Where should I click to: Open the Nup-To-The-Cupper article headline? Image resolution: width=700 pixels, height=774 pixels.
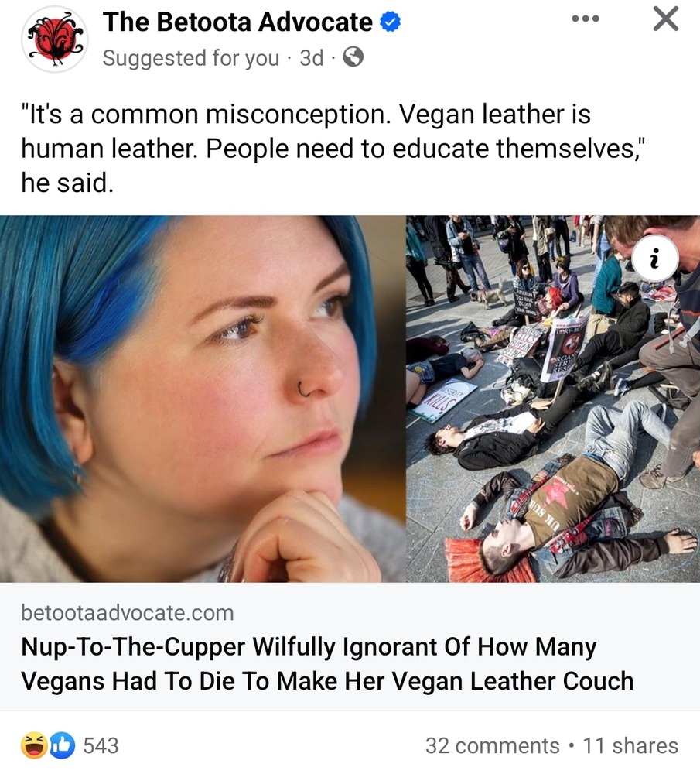point(327,663)
